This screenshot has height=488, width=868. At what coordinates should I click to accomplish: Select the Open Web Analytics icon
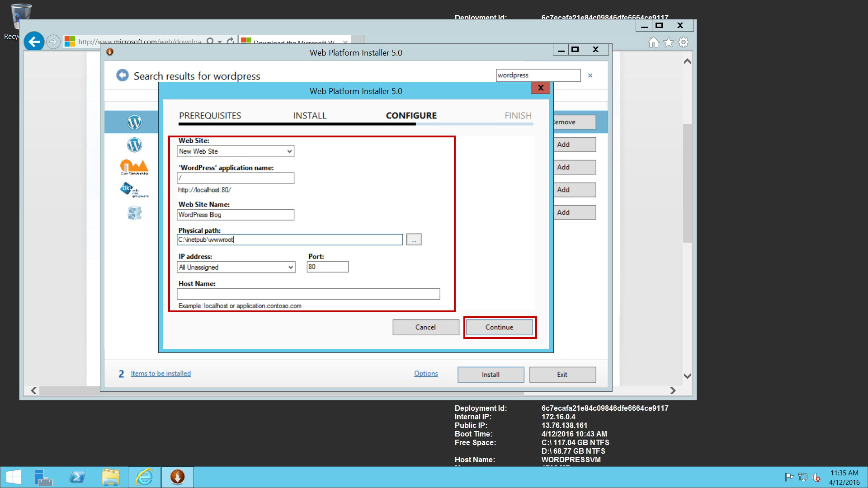click(134, 167)
